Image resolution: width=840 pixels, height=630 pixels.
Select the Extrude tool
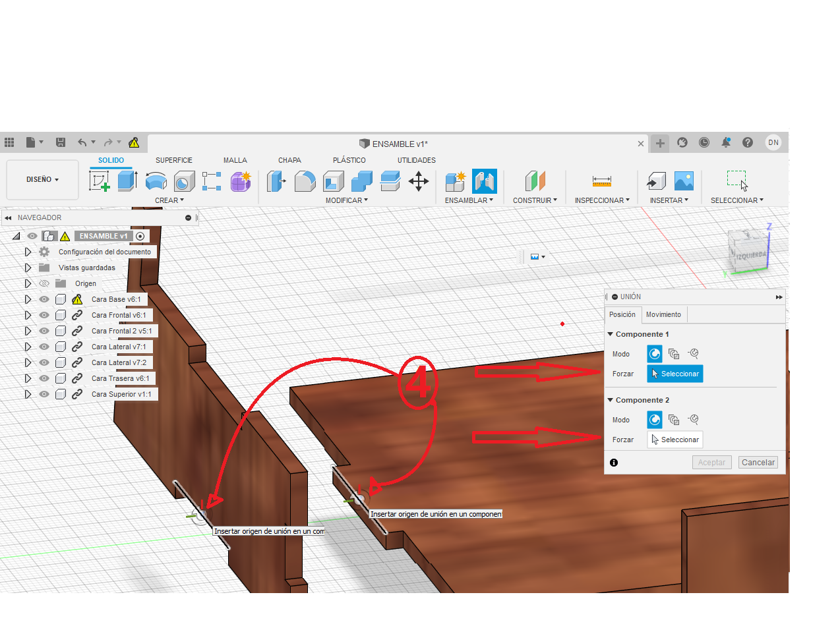(x=127, y=181)
